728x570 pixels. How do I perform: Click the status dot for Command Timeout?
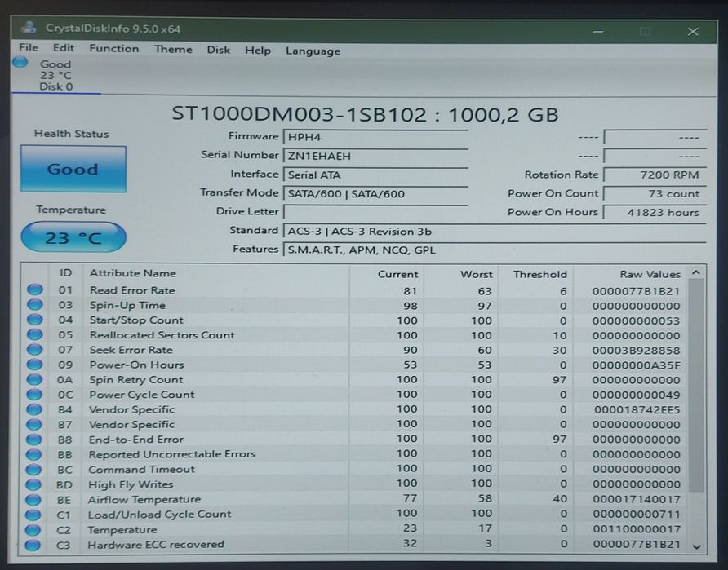(33, 469)
